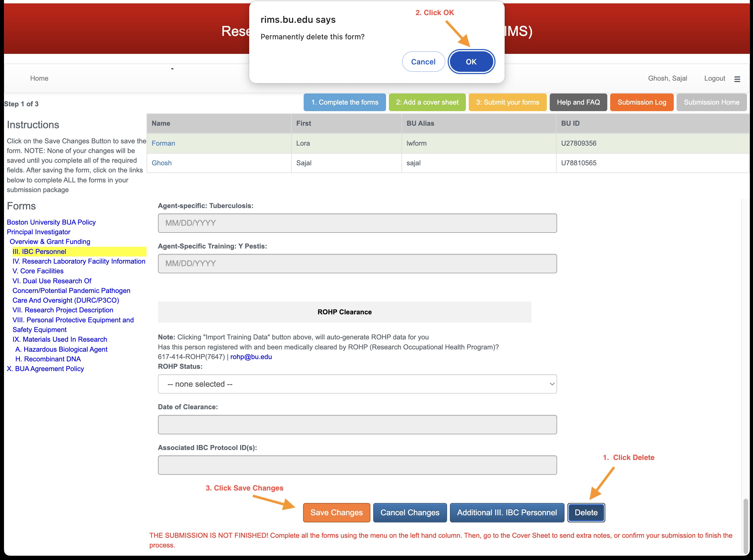This screenshot has width=753, height=560.
Task: Open IX. Materials Used In Research
Action: coord(60,339)
